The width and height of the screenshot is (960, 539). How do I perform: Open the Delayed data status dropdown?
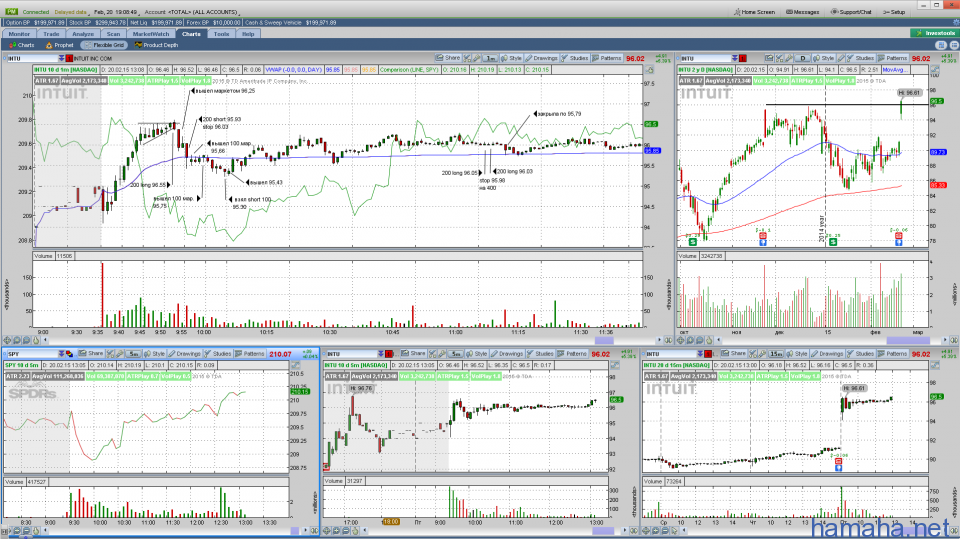pyautogui.click(x=70, y=12)
